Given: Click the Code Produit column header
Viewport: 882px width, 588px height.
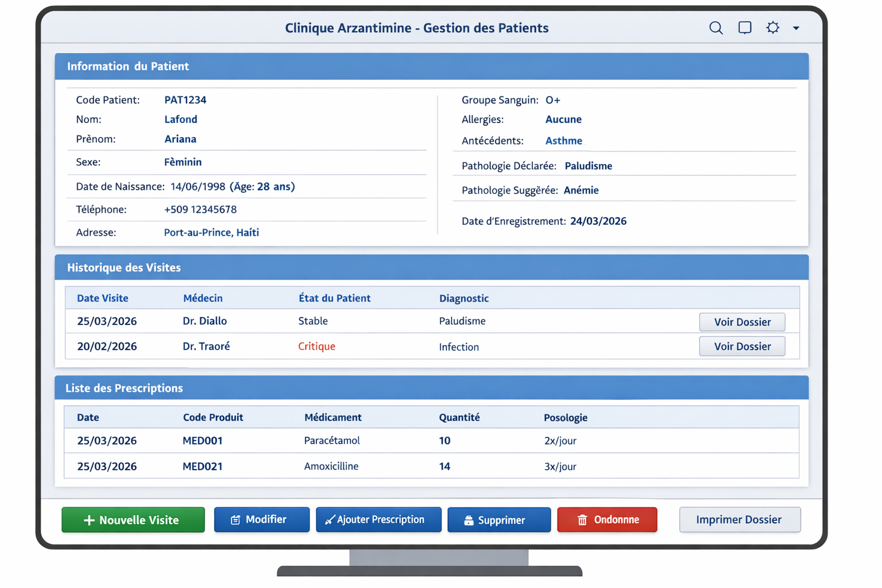Looking at the screenshot, I should (213, 417).
